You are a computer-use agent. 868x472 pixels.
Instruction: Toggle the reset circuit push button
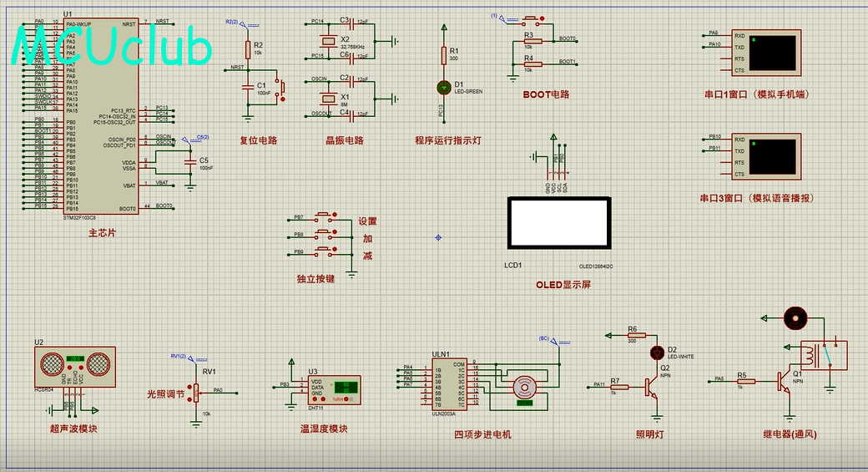(x=281, y=88)
